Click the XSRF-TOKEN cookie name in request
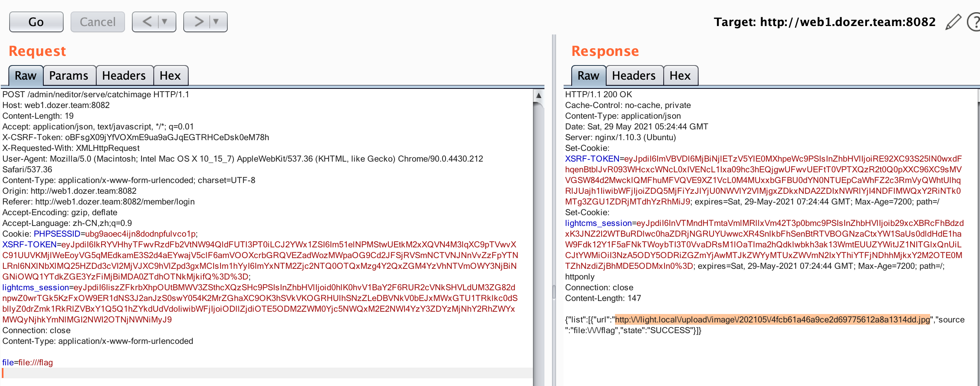The height and width of the screenshot is (386, 980). coord(30,245)
